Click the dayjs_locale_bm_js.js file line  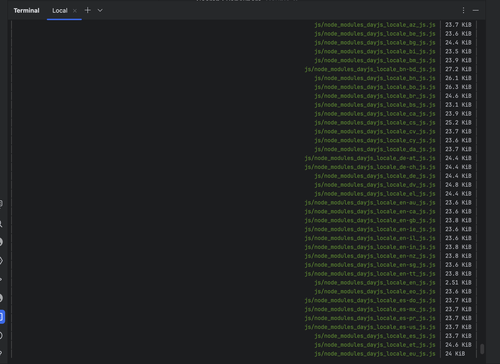[375, 60]
